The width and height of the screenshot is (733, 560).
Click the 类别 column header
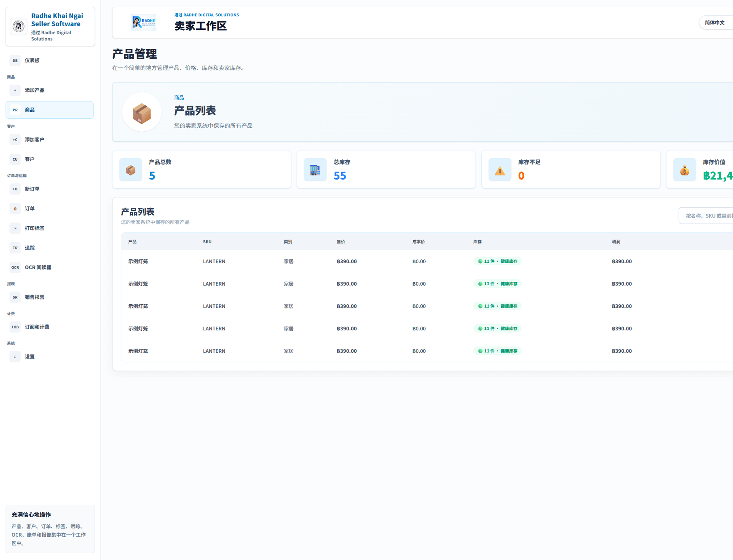[288, 242]
